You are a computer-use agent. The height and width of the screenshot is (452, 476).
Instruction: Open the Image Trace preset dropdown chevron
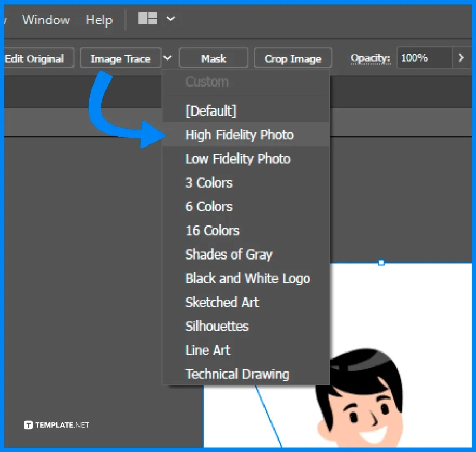168,57
